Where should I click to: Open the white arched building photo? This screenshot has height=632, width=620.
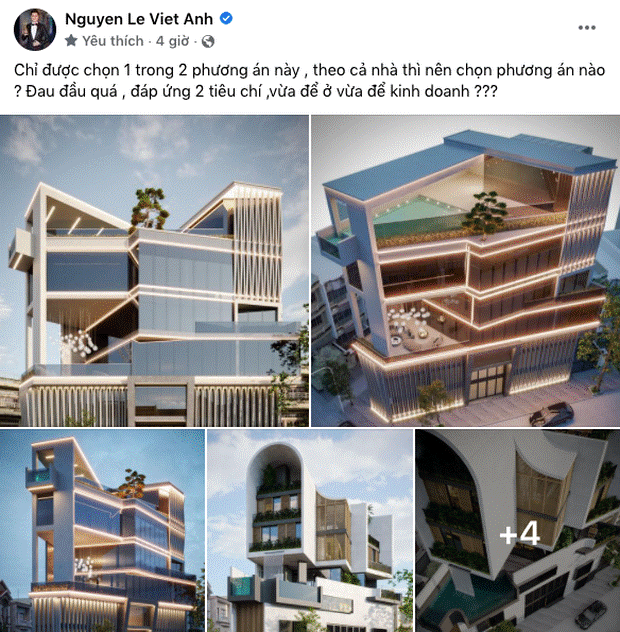tap(310, 530)
